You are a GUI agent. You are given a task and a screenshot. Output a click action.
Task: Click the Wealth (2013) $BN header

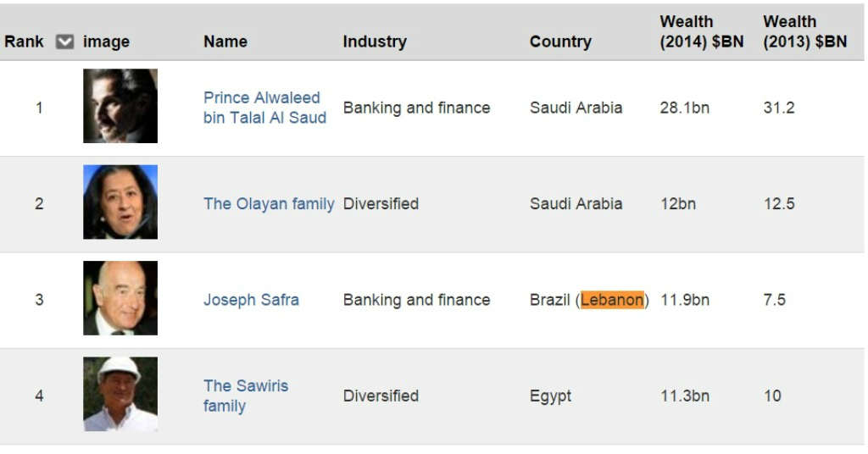[x=804, y=31]
